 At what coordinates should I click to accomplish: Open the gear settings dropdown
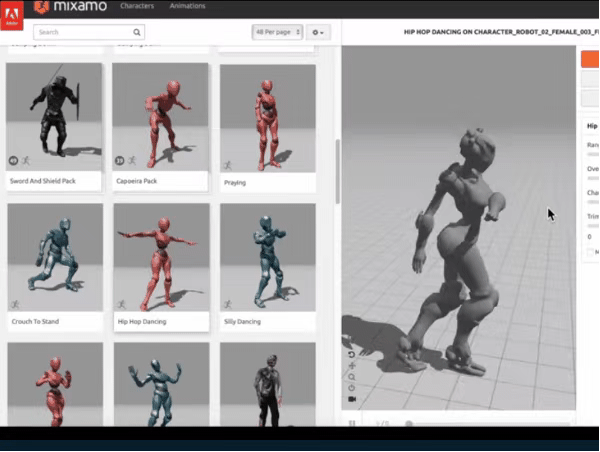point(318,33)
